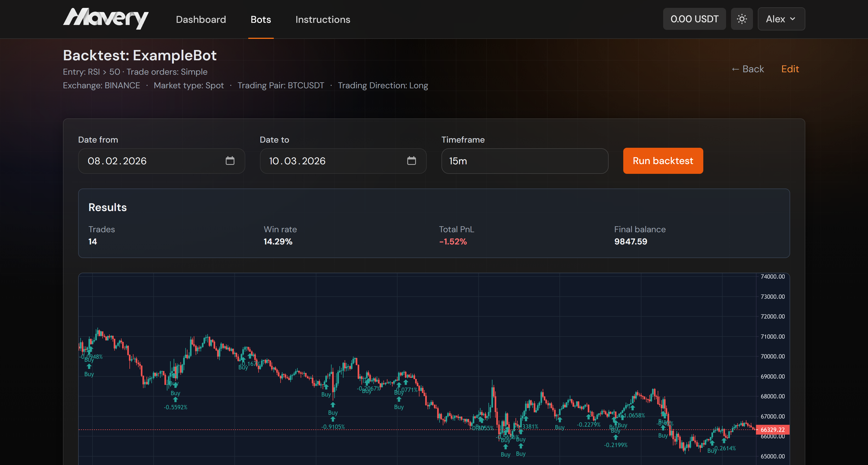The image size is (868, 465).
Task: Click the 70000.00 price axis label
Action: (x=772, y=356)
